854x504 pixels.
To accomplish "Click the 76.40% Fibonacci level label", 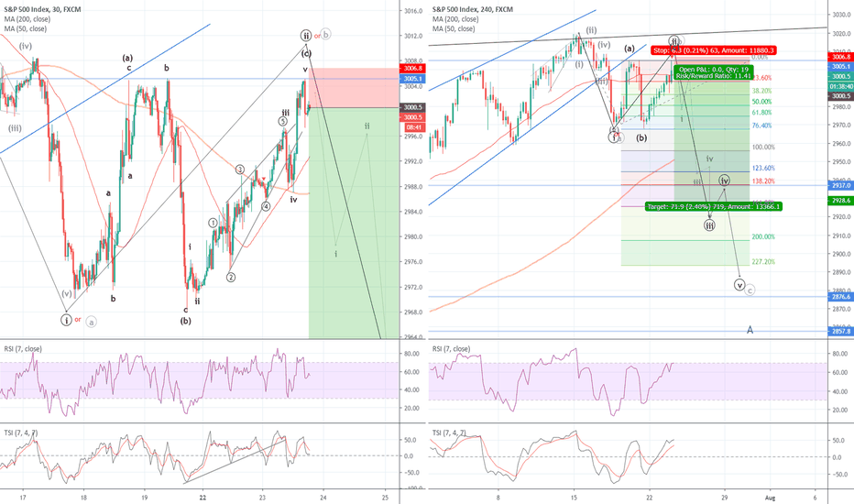I will [761, 126].
